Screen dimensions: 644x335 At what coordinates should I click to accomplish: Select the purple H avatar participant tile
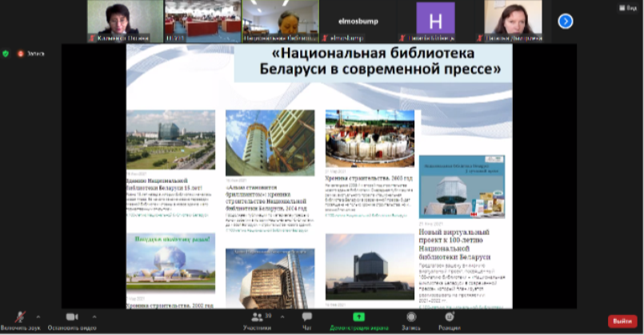pos(436,20)
